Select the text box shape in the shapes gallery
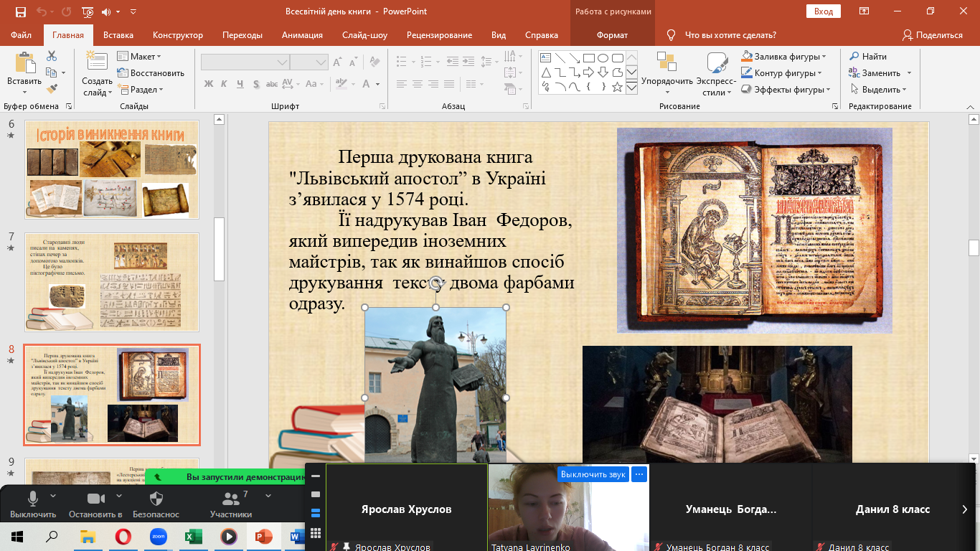The image size is (980, 551). point(545,58)
